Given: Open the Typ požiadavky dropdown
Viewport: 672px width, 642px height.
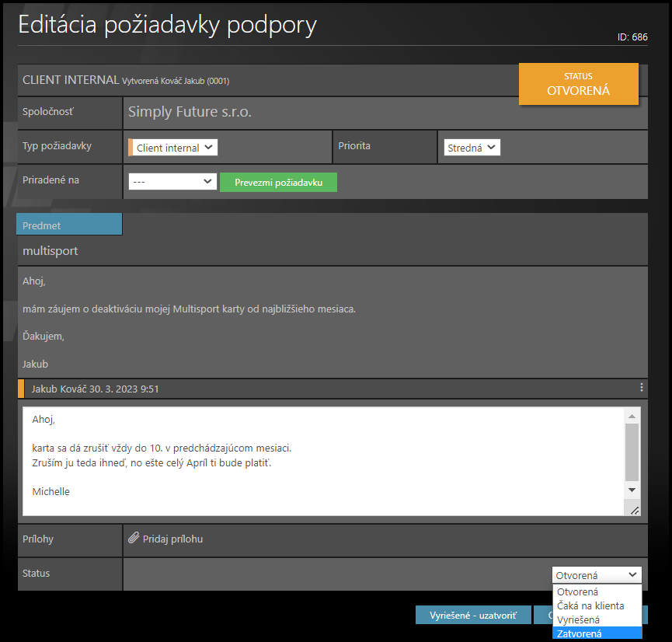Looking at the screenshot, I should click(x=174, y=148).
